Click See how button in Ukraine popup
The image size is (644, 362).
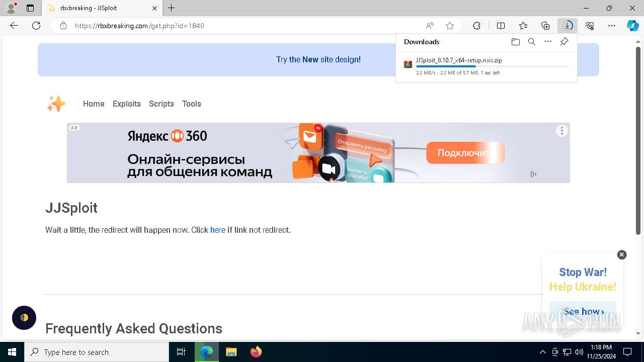point(583,311)
